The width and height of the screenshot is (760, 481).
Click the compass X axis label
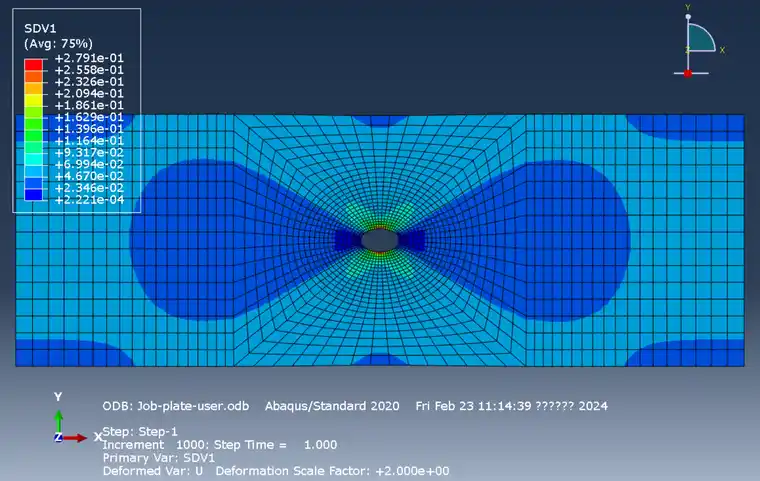722,50
